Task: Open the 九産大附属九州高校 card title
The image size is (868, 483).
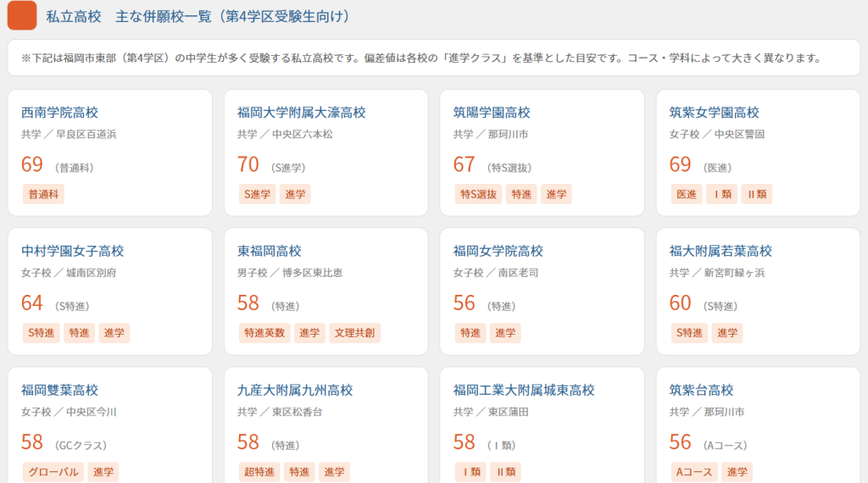Action: tap(295, 390)
